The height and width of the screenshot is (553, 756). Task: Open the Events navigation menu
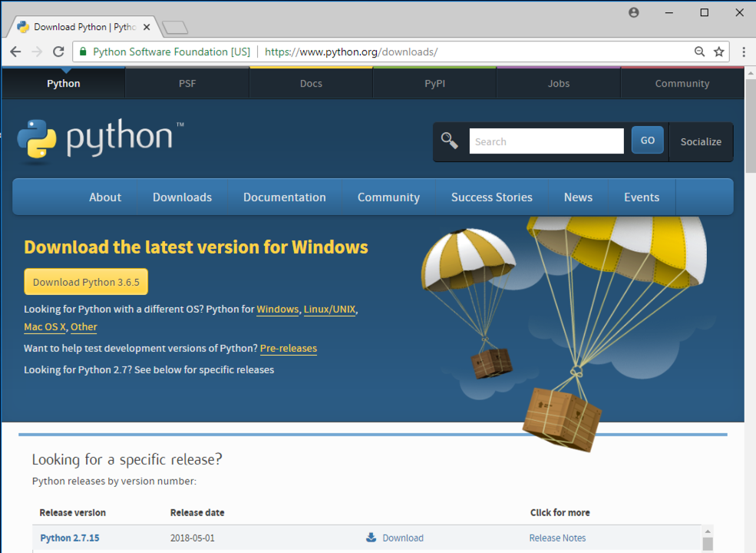tap(642, 197)
